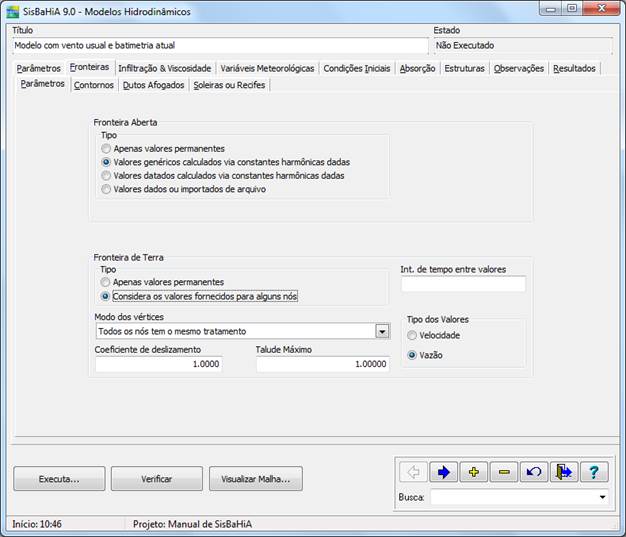Select the Contornos sub-tab

tap(94, 85)
